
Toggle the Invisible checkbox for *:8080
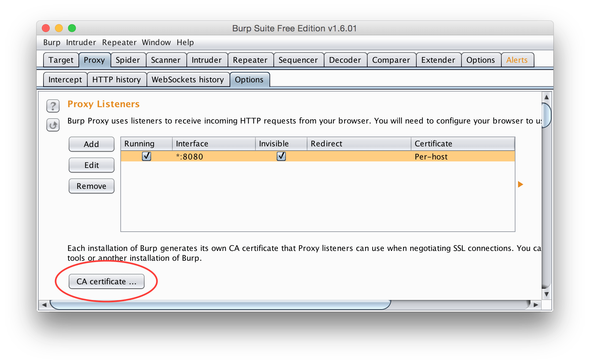pyautogui.click(x=281, y=156)
